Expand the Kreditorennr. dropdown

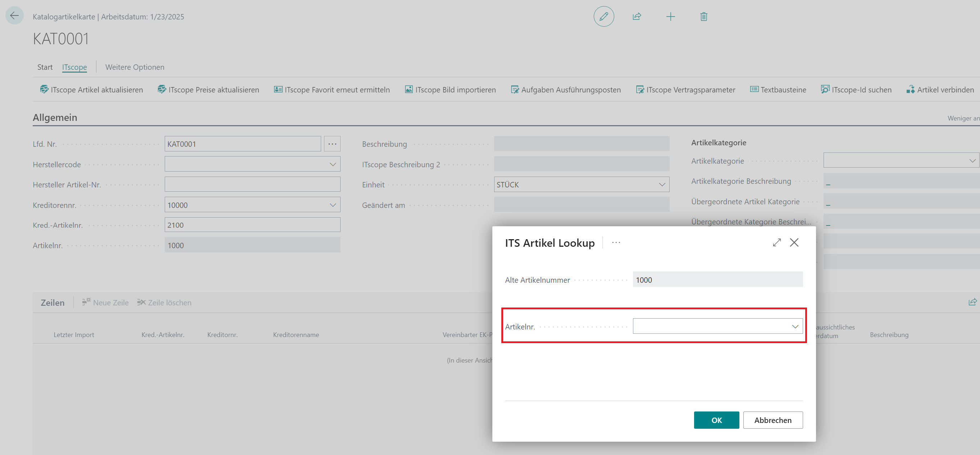click(333, 205)
